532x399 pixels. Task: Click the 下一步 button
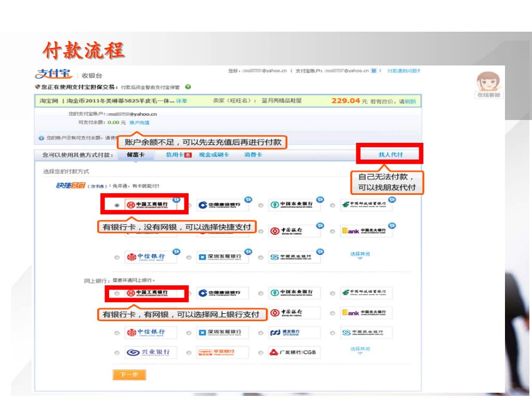point(129,375)
